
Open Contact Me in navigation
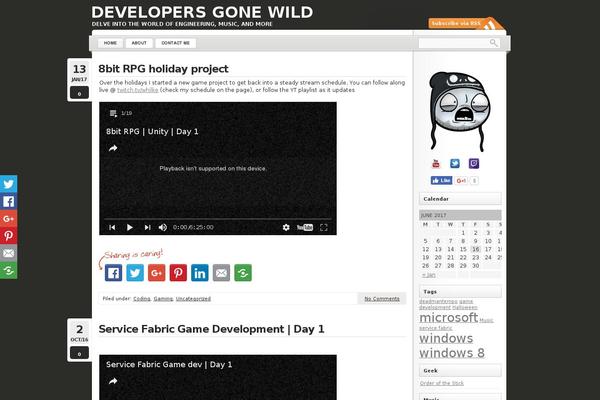point(176,43)
